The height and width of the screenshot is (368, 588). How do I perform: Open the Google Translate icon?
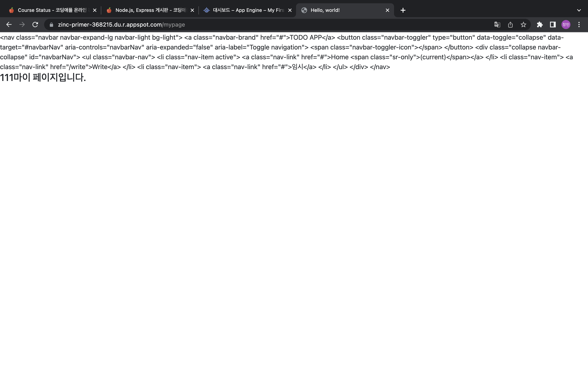tap(497, 25)
